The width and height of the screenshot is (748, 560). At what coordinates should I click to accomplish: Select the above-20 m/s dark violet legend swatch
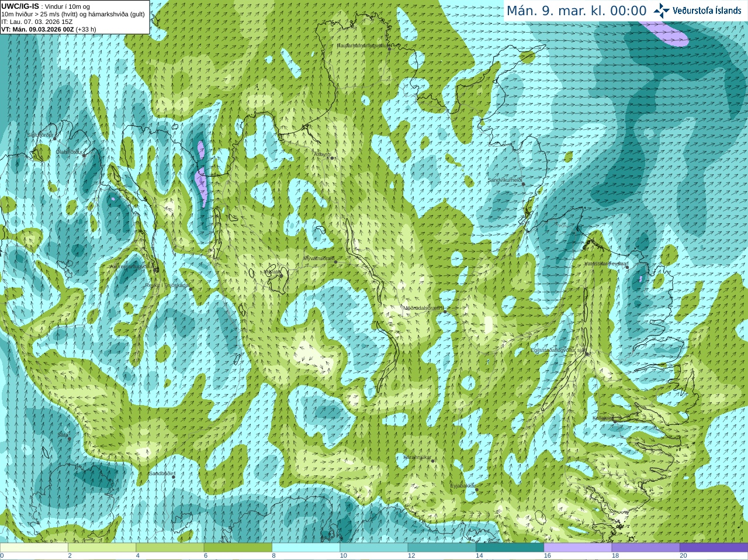pos(714,548)
